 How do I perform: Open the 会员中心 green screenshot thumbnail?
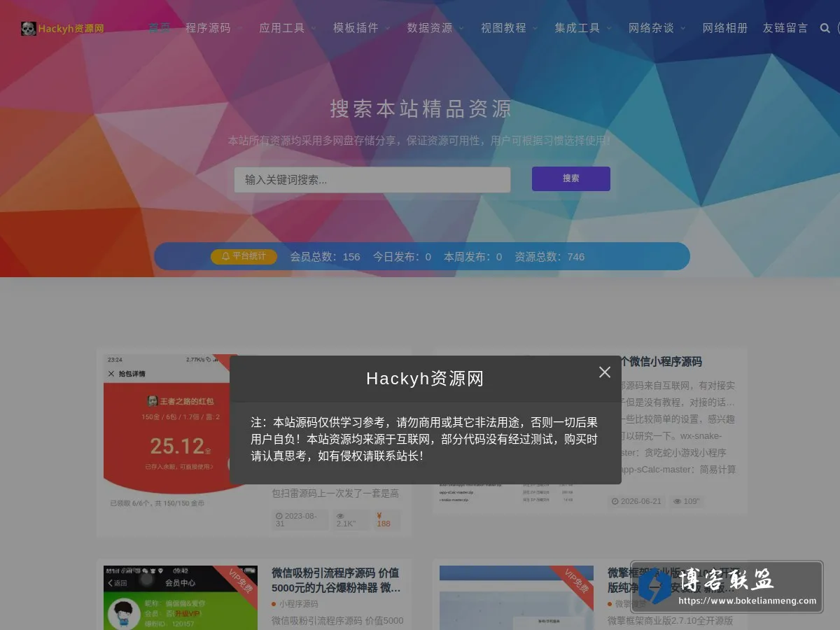[181, 598]
